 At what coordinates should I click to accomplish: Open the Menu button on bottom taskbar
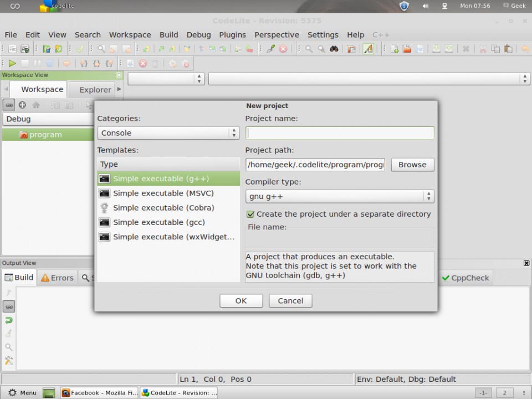click(x=22, y=392)
